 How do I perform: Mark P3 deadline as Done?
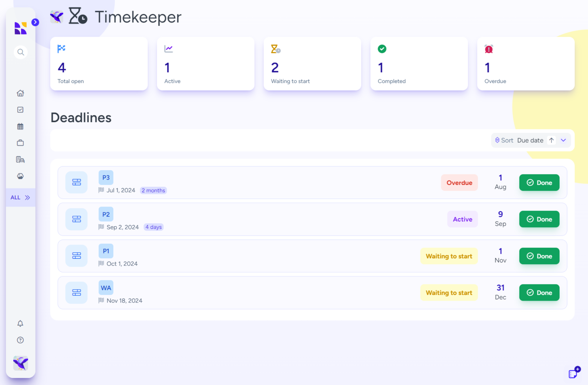(x=539, y=182)
